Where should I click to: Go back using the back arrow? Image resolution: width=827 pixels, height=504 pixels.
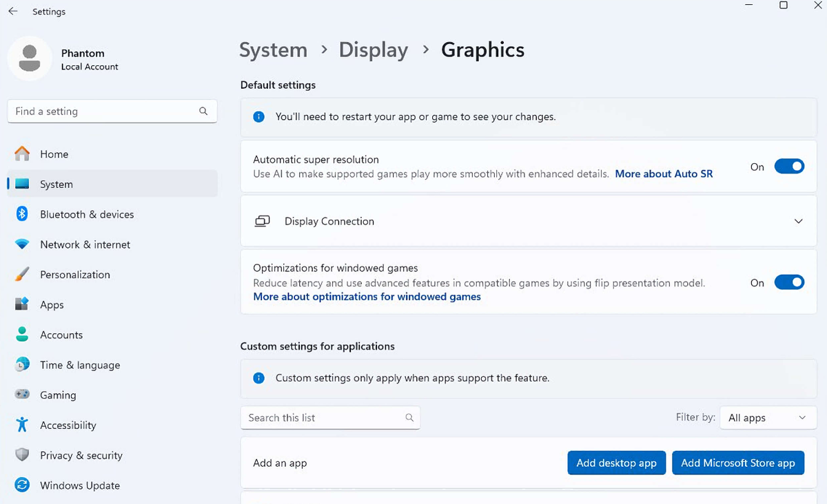coord(13,12)
